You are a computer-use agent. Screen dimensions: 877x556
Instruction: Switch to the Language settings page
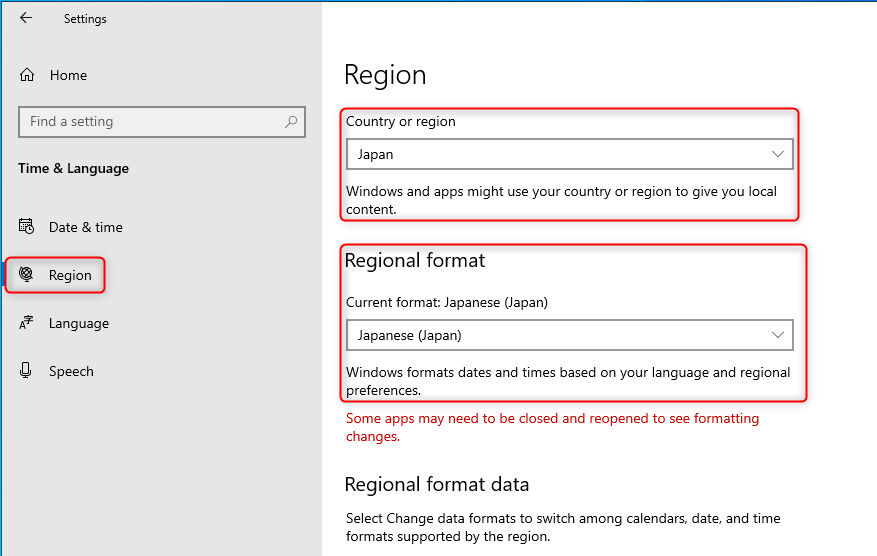(79, 323)
